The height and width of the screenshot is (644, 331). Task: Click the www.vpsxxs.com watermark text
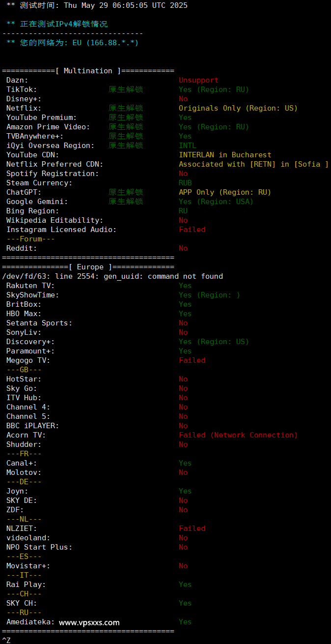tap(89, 622)
